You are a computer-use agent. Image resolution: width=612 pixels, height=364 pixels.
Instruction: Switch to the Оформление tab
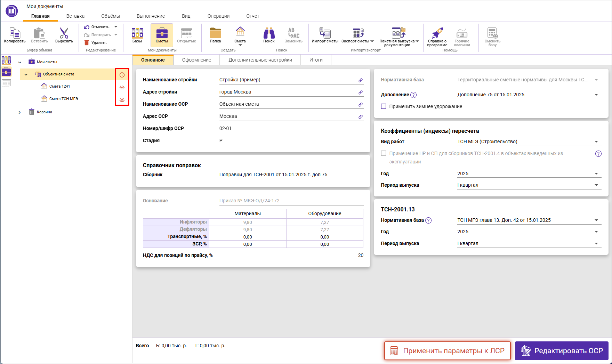point(196,60)
